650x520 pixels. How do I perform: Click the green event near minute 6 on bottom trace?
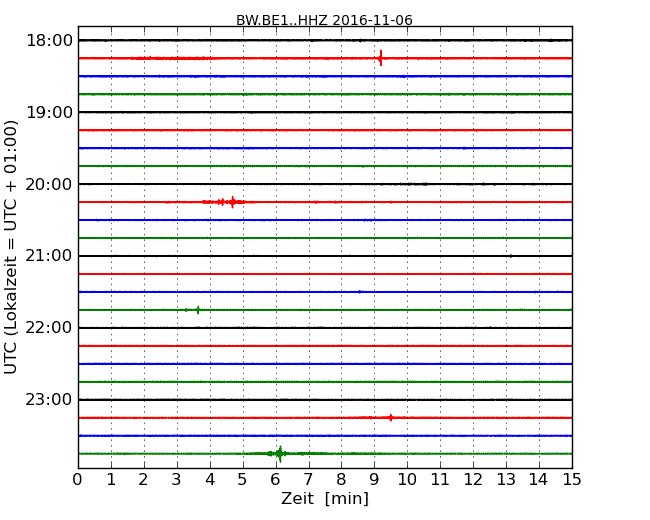point(280,454)
